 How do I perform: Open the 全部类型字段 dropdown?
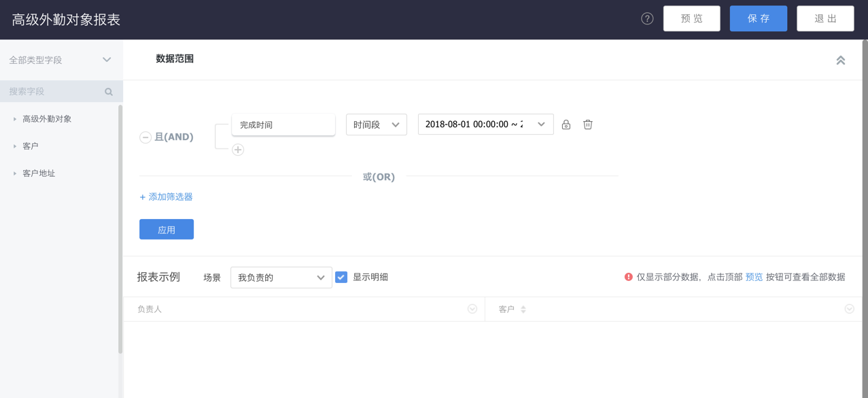[x=61, y=60]
